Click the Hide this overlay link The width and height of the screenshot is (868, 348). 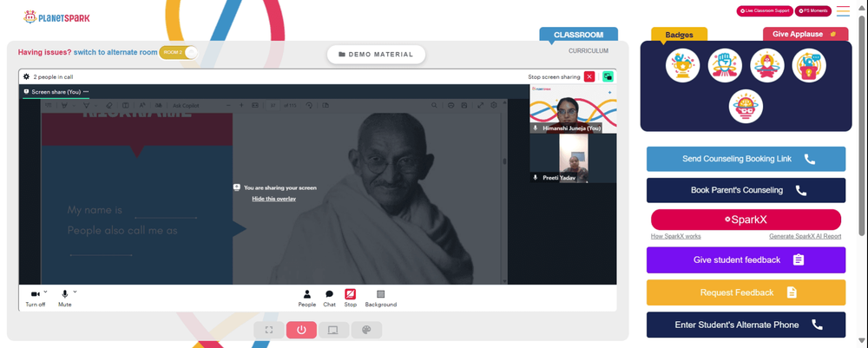[x=273, y=199]
